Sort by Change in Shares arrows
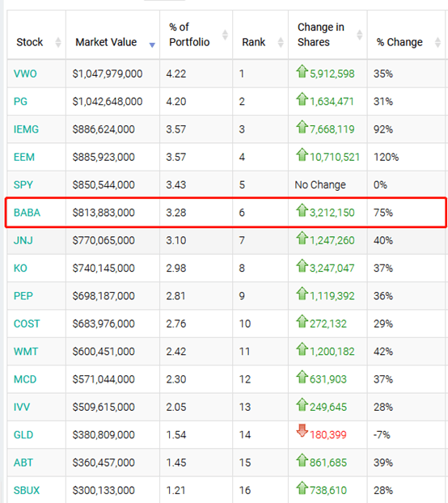The height and width of the screenshot is (503, 448). (360, 35)
